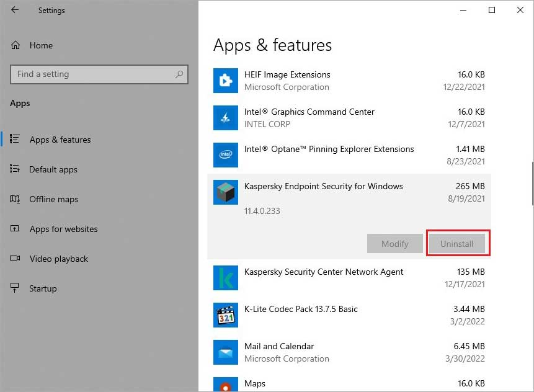
Task: Focus the Find a setting search box
Action: 99,74
